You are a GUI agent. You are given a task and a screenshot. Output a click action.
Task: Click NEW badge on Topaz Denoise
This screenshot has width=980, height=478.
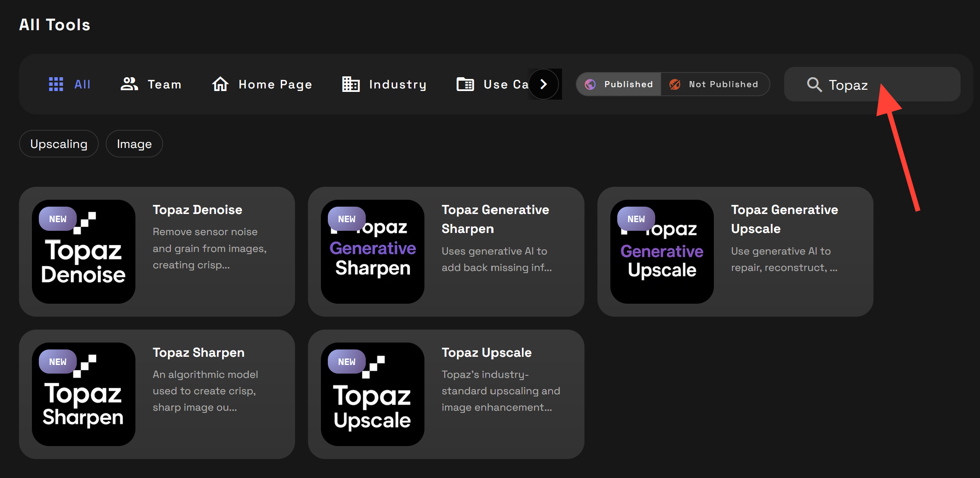[58, 219]
